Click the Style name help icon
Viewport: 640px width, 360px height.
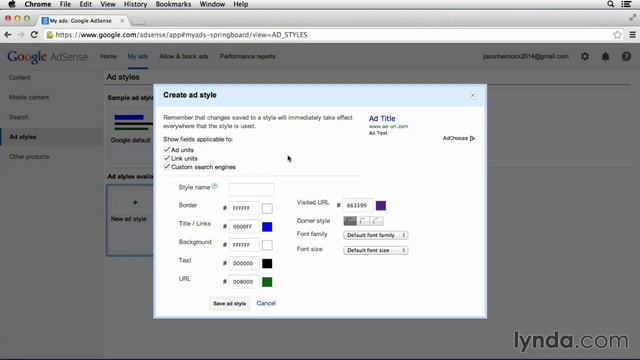coord(215,187)
